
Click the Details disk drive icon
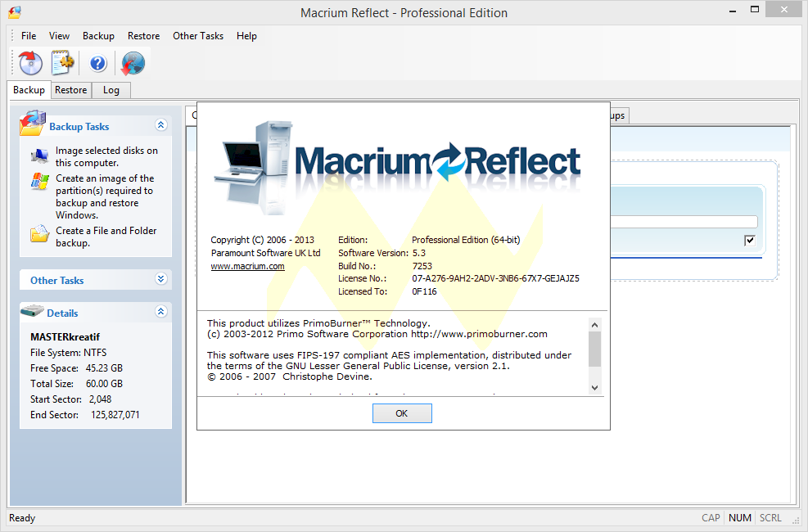click(32, 310)
